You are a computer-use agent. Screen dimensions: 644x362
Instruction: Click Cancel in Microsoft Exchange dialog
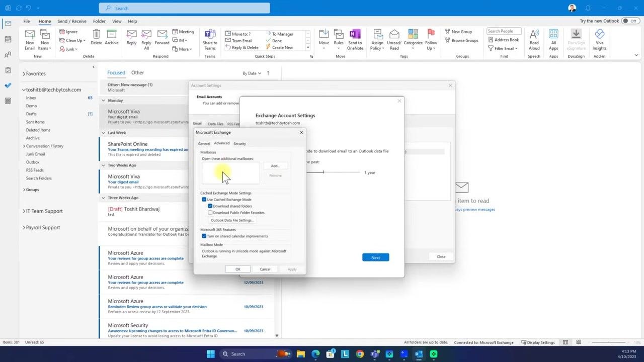[x=265, y=269]
